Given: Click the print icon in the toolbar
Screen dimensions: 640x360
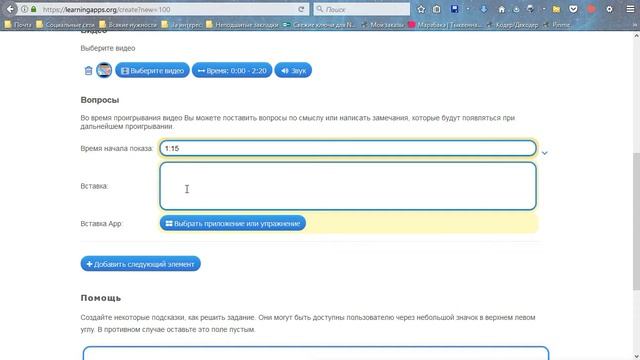Looking at the screenshot, I should (530, 9).
